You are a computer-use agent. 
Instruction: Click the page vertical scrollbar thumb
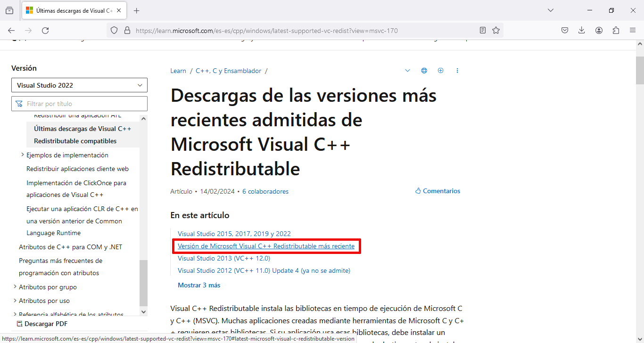[x=640, y=71]
